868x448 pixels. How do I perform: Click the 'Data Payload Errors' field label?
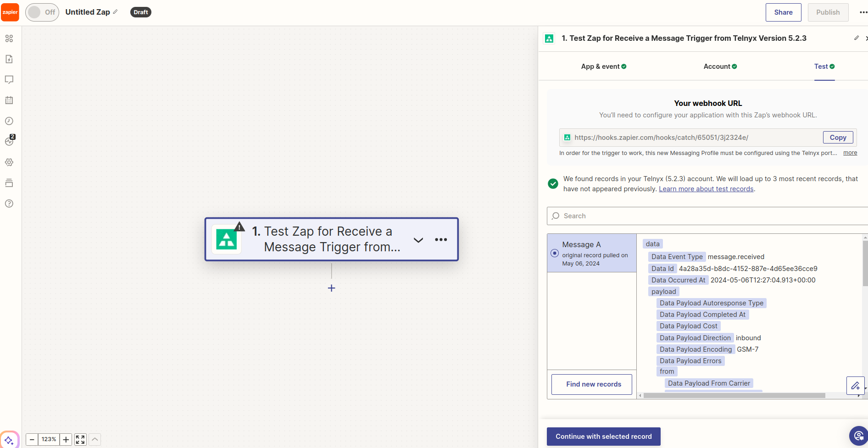click(690, 361)
